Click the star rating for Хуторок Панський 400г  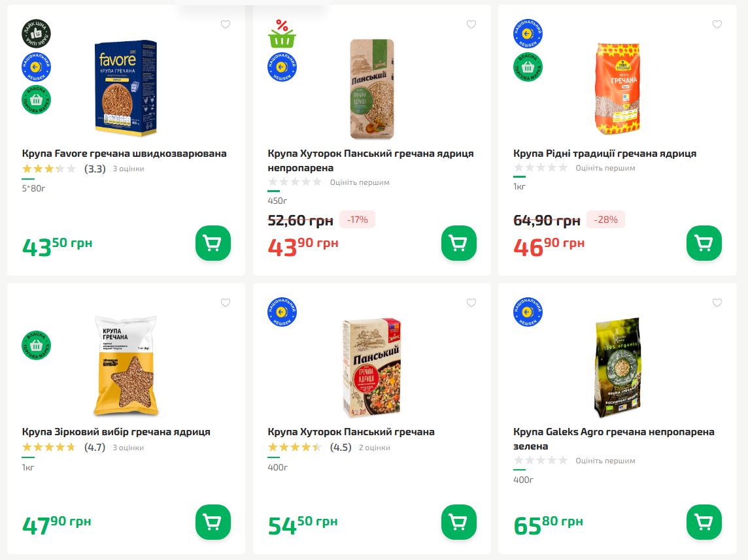[295, 448]
